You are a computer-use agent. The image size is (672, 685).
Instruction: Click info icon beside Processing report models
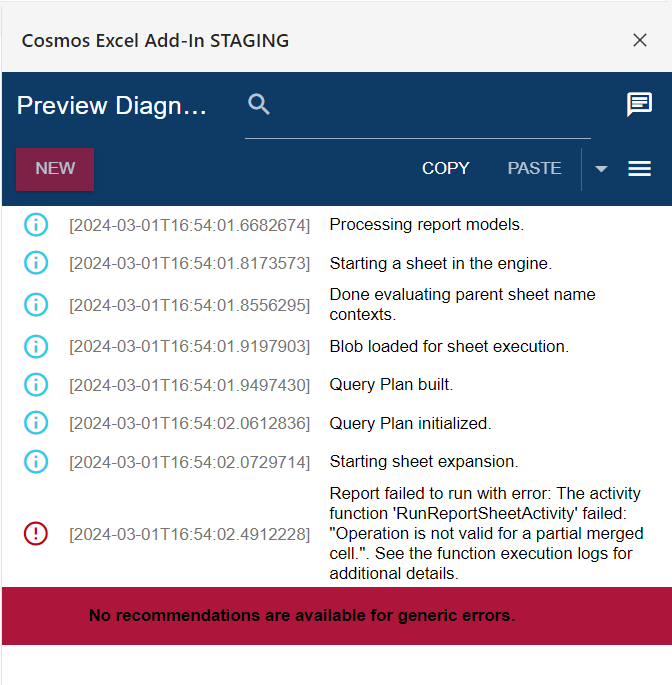click(x=35, y=225)
